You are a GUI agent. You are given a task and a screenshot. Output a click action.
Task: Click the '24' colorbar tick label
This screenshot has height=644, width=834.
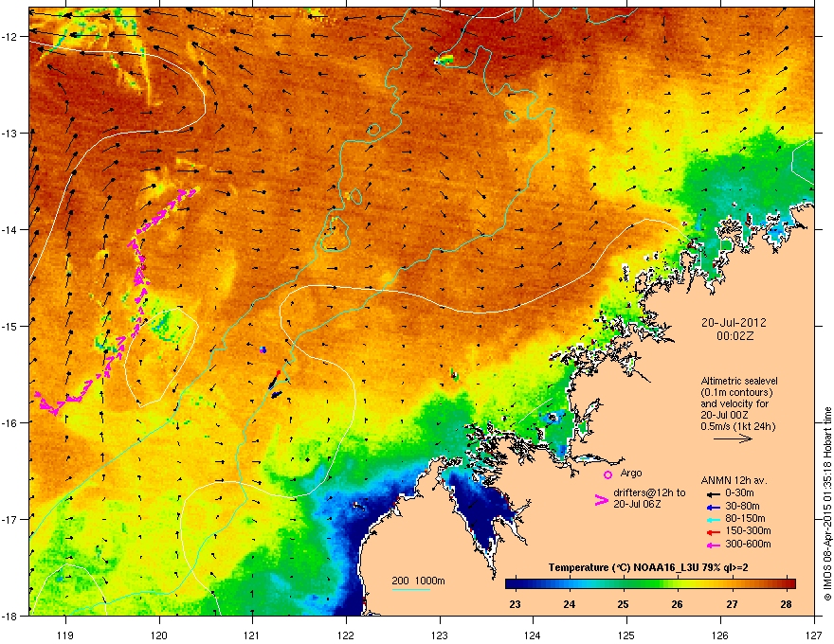(x=570, y=604)
